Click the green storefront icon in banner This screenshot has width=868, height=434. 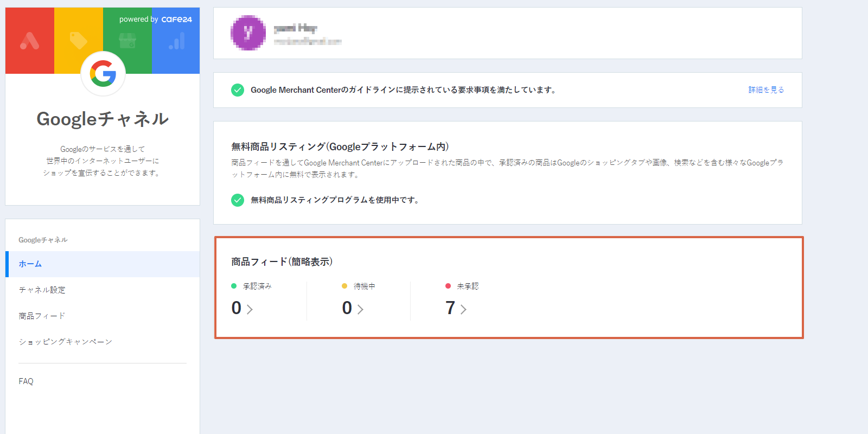click(x=127, y=41)
